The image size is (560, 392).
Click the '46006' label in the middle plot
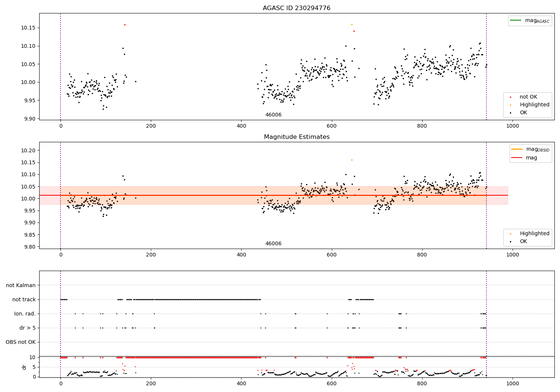click(273, 244)
